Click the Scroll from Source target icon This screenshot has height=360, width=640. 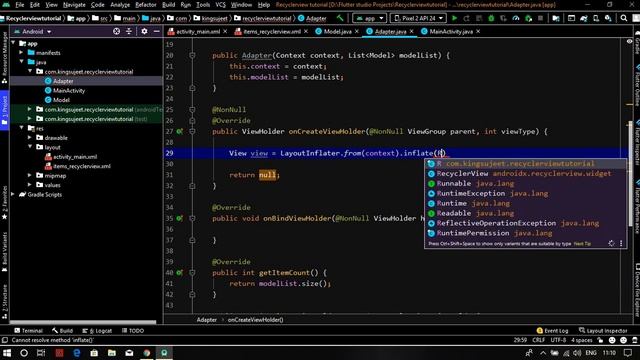point(116,31)
